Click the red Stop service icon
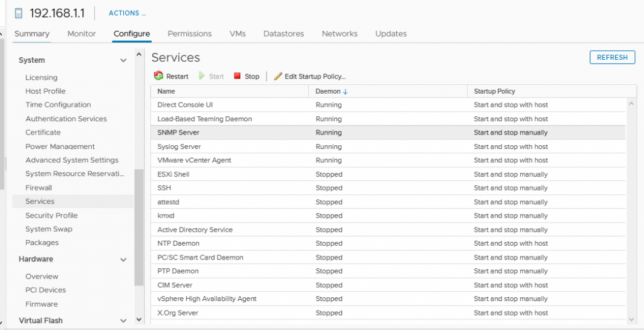 point(237,76)
